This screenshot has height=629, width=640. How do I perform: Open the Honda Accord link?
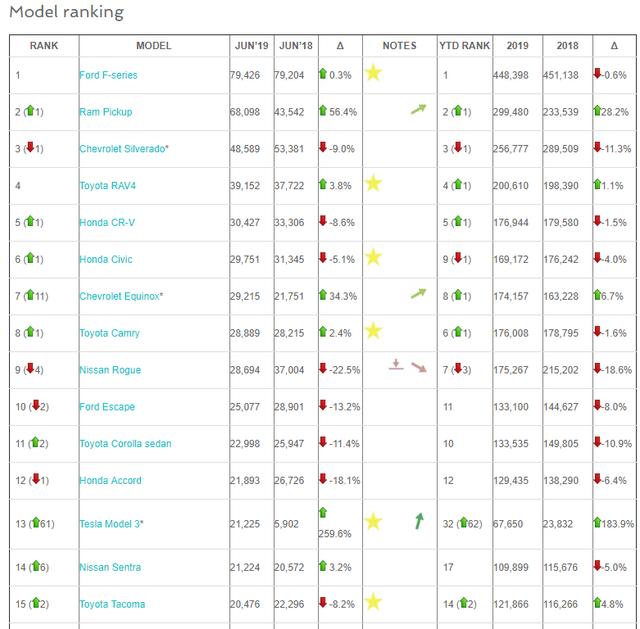click(111, 480)
